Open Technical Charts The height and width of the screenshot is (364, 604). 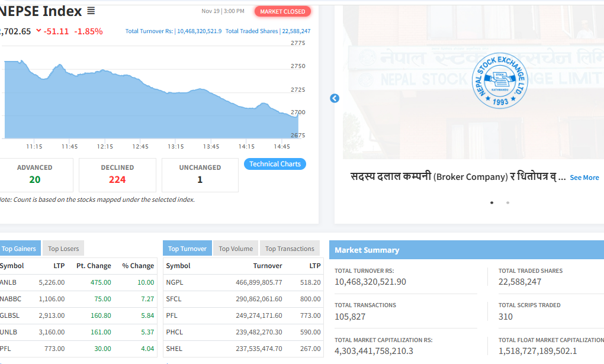(x=275, y=164)
